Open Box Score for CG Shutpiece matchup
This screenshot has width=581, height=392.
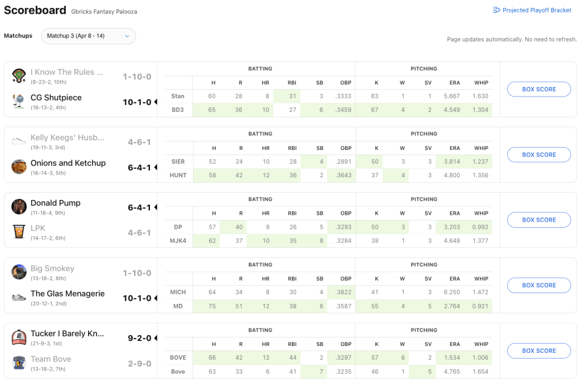click(538, 89)
